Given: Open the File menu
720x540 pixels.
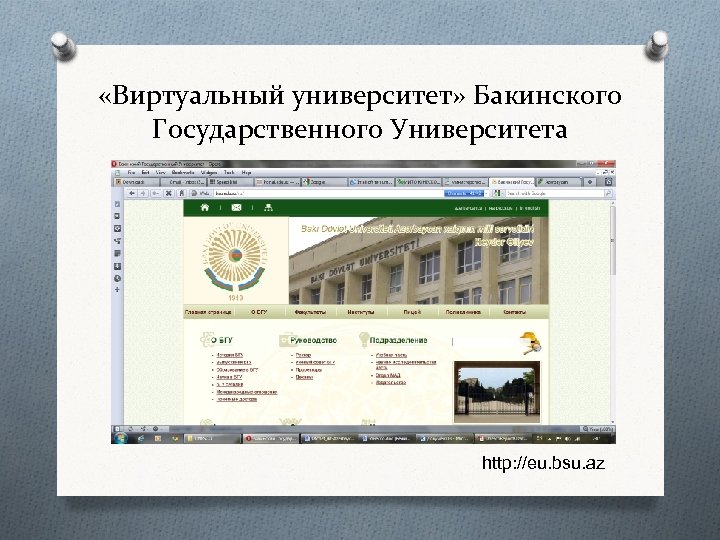Looking at the screenshot, I should click(131, 173).
